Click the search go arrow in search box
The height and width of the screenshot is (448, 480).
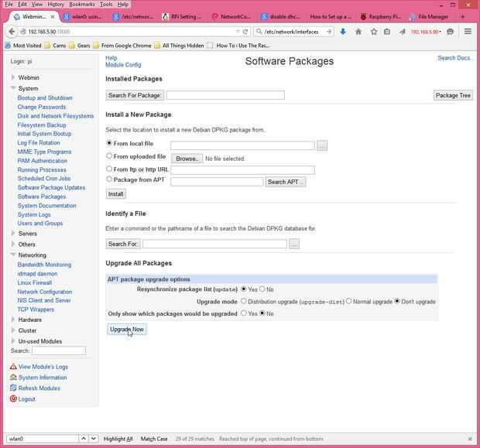[x=329, y=32]
